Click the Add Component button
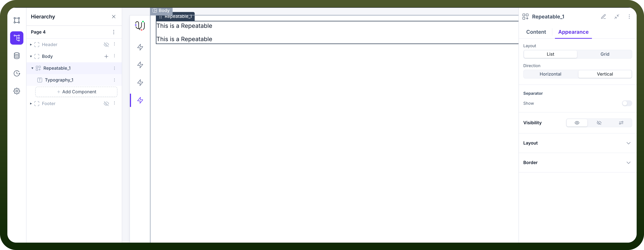Screen dimensions: 644x250 76,92
